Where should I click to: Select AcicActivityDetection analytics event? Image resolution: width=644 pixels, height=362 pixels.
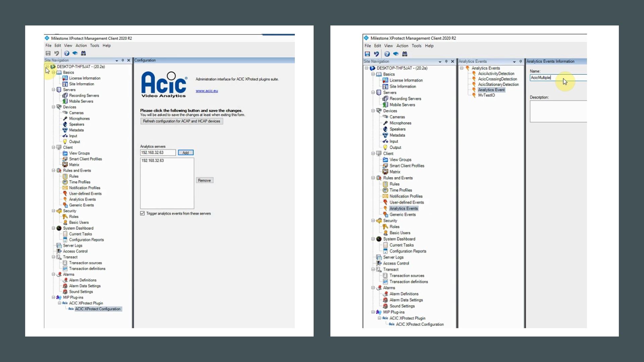pyautogui.click(x=496, y=74)
